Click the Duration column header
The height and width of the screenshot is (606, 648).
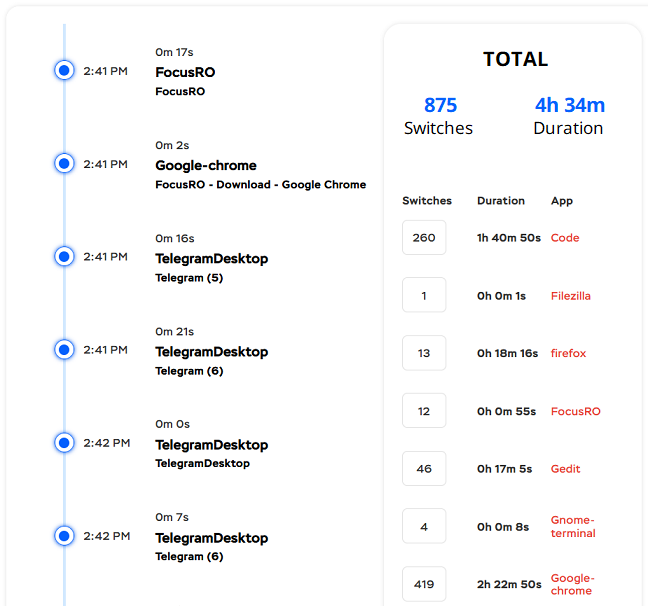(501, 200)
